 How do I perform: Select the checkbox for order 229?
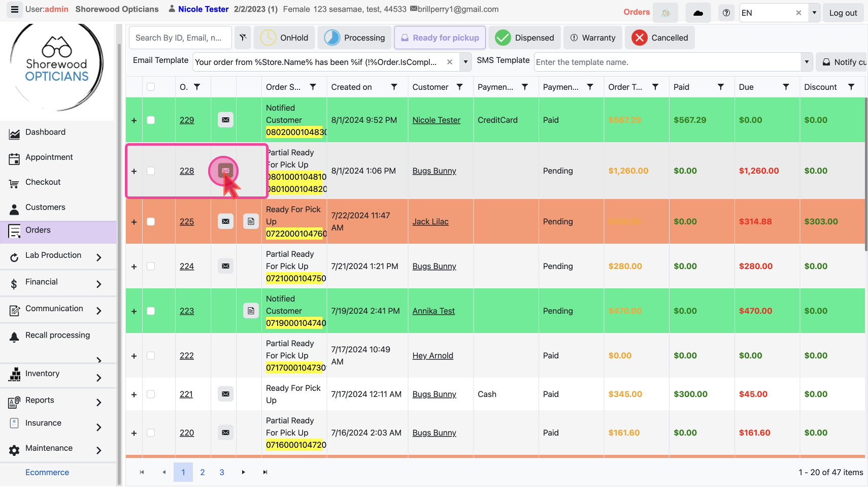pyautogui.click(x=151, y=120)
